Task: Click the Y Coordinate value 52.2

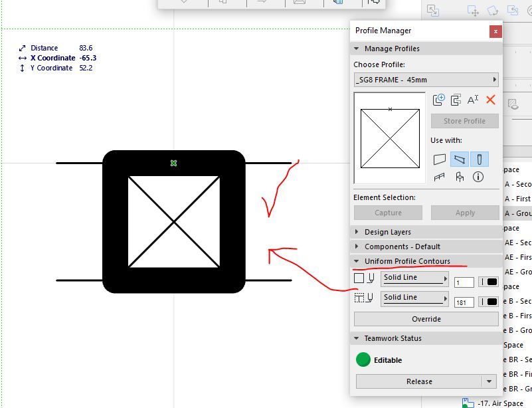Action: coord(86,68)
